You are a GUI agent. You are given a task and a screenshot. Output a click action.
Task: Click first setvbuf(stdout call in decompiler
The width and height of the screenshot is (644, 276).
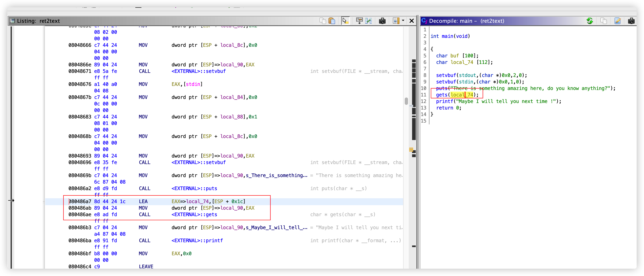[482, 75]
